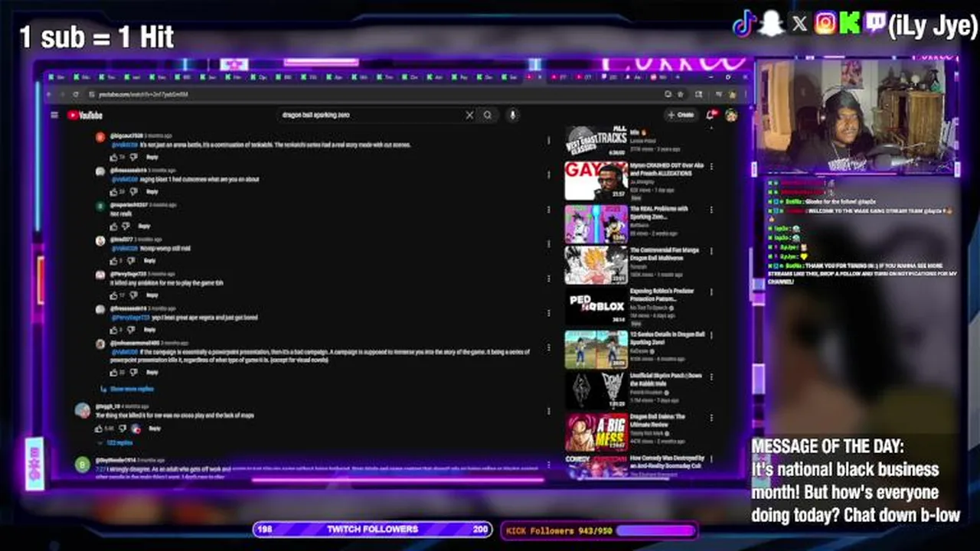
Task: Click the browser address bar showing youtube.com/watch
Action: (375, 94)
